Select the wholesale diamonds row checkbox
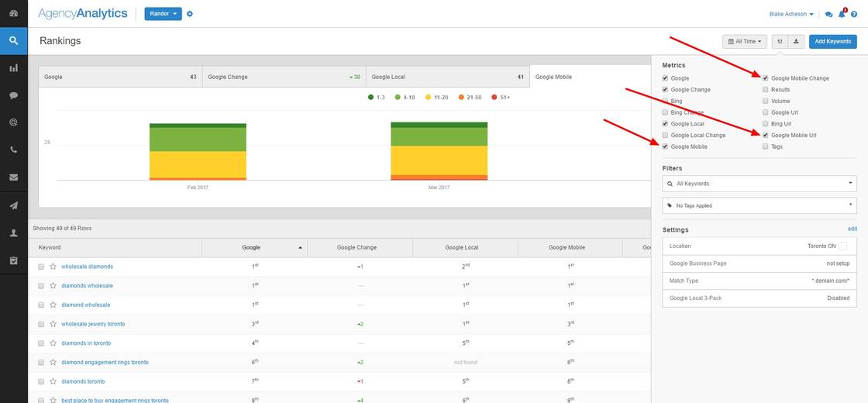The width and height of the screenshot is (868, 403). 41,267
